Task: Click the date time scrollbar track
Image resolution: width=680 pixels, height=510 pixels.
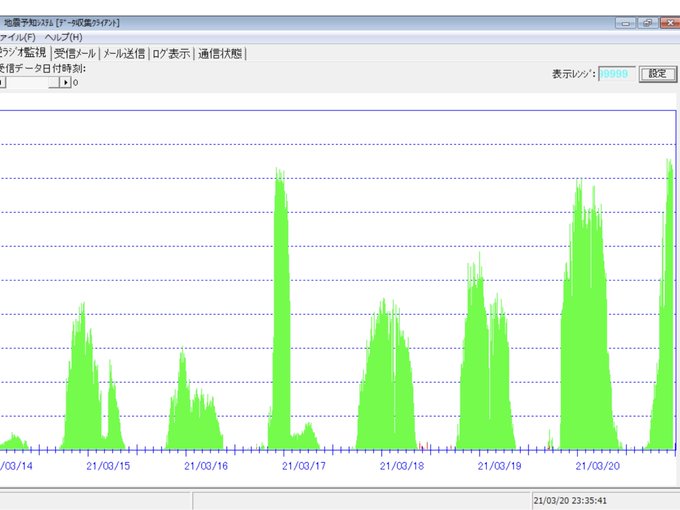Action: [x=27, y=82]
